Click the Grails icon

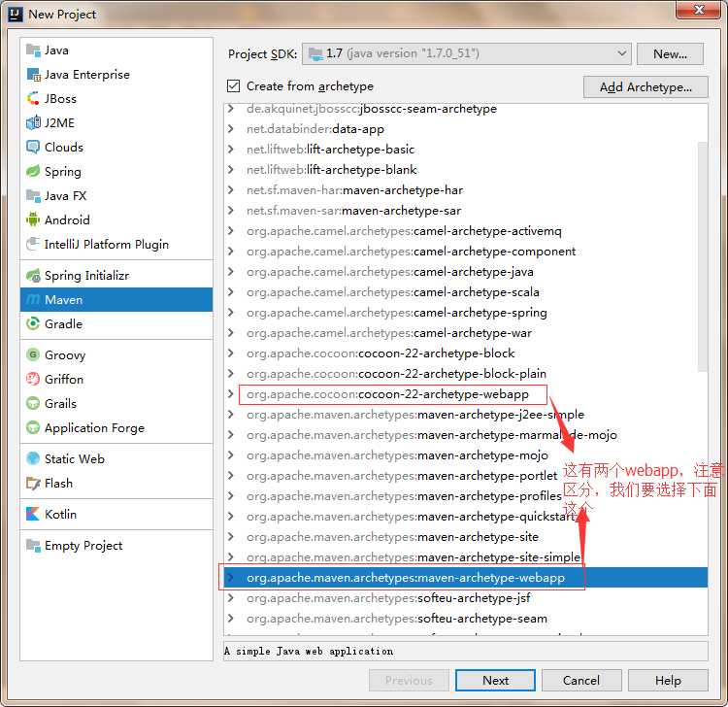pyautogui.click(x=33, y=403)
